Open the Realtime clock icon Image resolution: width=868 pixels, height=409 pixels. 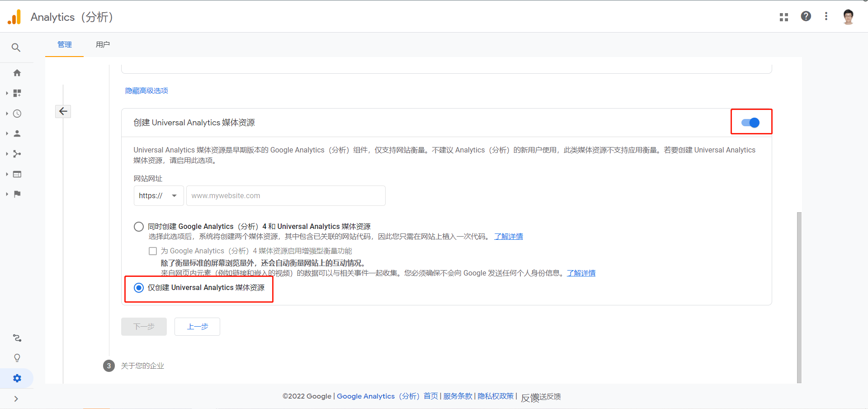(17, 114)
